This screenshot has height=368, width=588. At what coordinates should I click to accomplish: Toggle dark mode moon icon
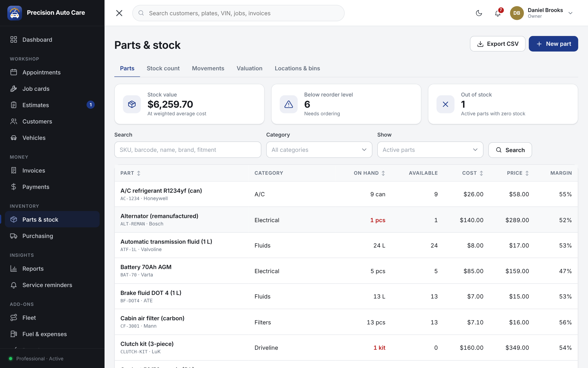pyautogui.click(x=479, y=13)
